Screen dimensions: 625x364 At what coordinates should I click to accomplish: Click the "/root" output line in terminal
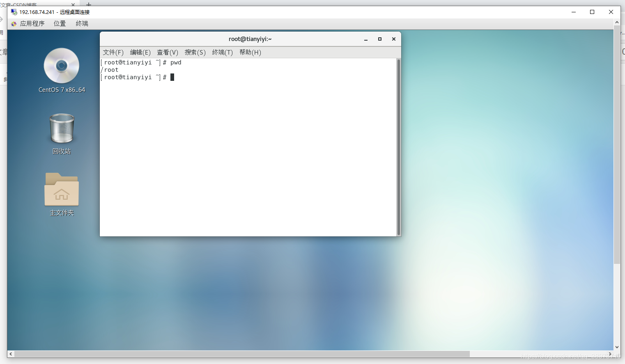tap(110, 70)
